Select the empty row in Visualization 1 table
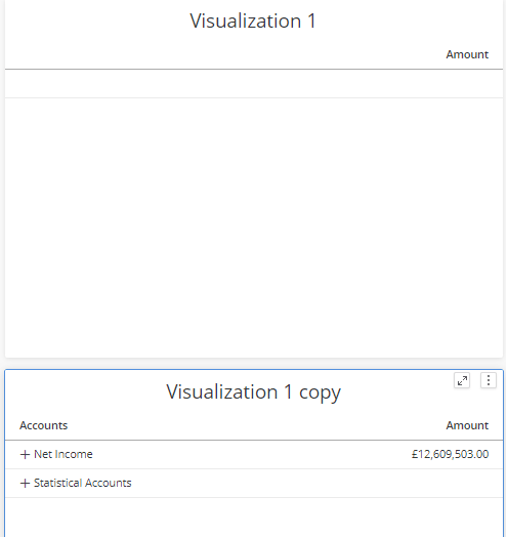506x537 pixels. pyautogui.click(x=254, y=84)
